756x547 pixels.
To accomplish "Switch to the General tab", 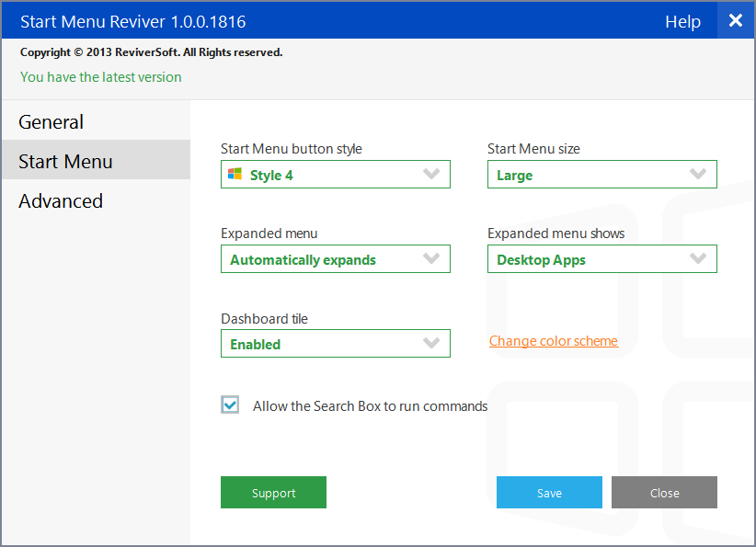I will (x=97, y=122).
